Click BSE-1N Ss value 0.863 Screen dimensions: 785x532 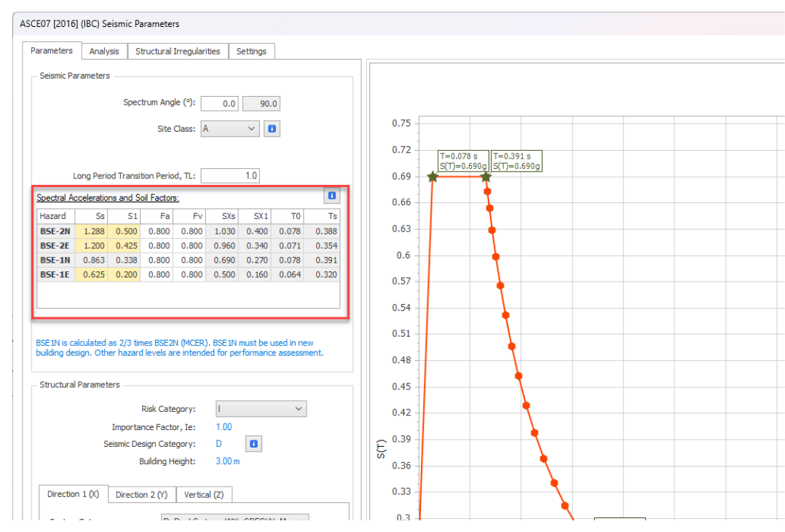[91, 261]
